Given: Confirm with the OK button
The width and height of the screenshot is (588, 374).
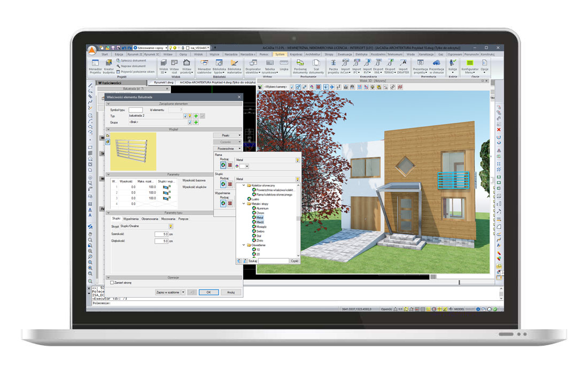Looking at the screenshot, I should (208, 292).
